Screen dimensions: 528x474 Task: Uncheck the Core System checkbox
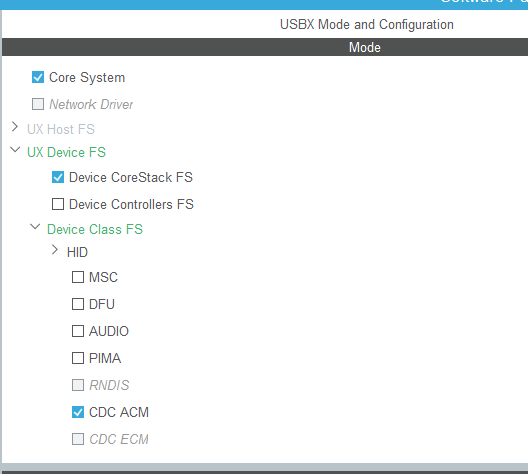coord(38,77)
